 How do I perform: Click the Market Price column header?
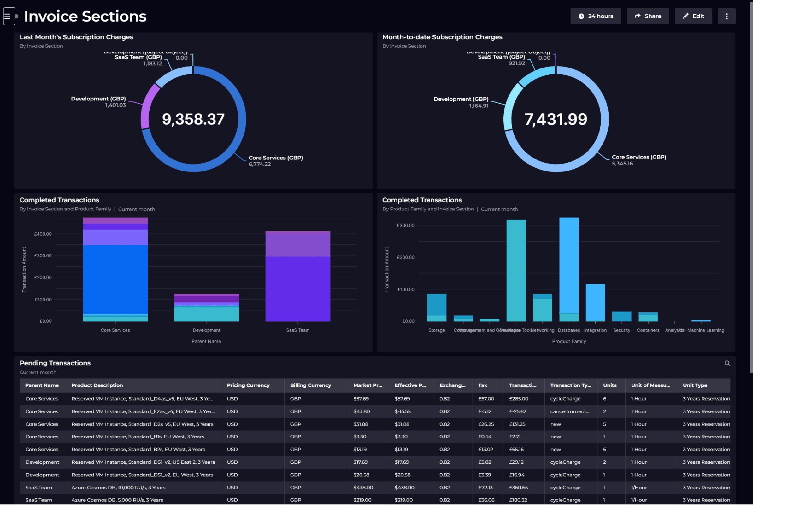(x=368, y=385)
